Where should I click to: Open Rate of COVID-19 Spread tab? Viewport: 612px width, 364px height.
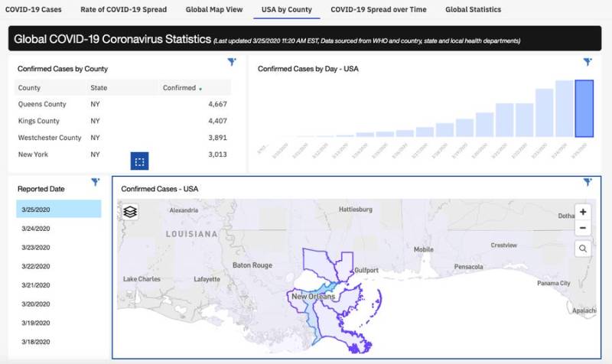123,10
